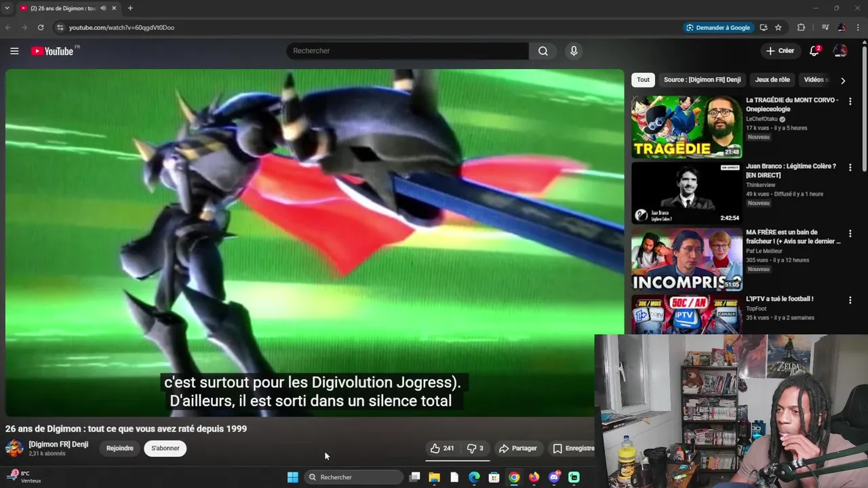Click the Chrome address bar URL
The height and width of the screenshot is (488, 868).
point(121,28)
